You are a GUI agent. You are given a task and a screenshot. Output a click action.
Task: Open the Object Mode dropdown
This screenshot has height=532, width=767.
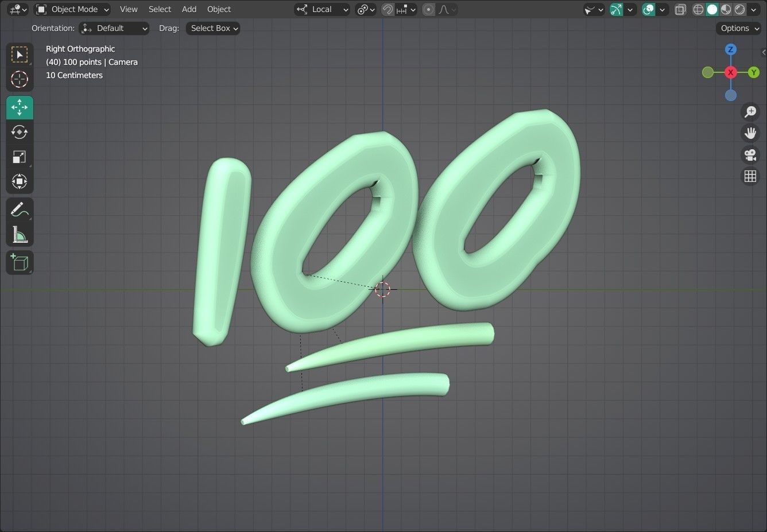[x=72, y=9]
